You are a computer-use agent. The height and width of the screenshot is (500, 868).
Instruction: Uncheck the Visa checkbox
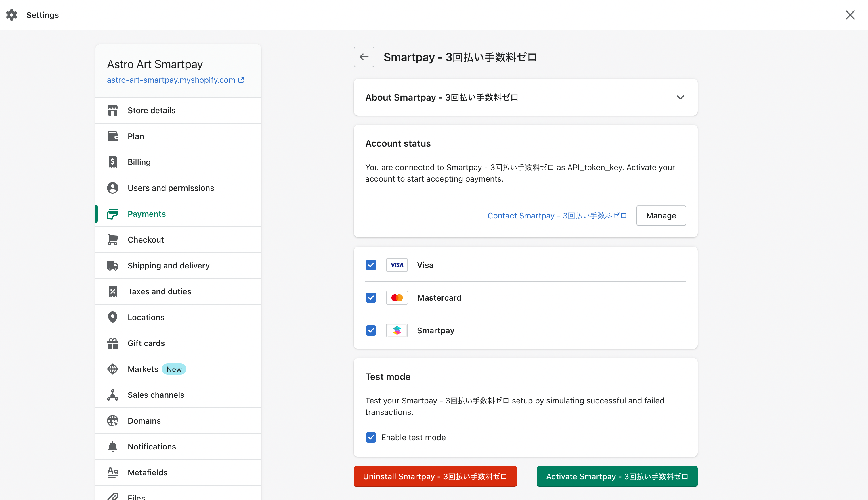(x=371, y=265)
